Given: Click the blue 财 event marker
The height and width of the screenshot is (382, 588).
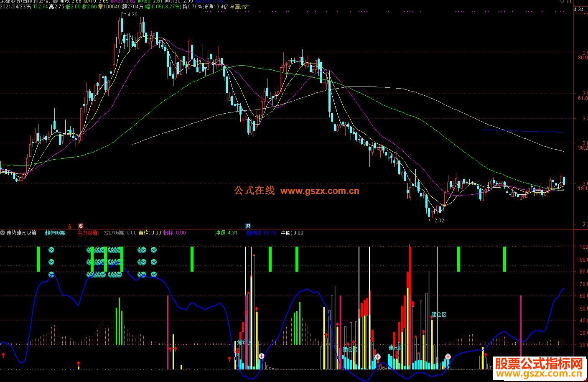Looking at the screenshot, I should click(x=248, y=226).
